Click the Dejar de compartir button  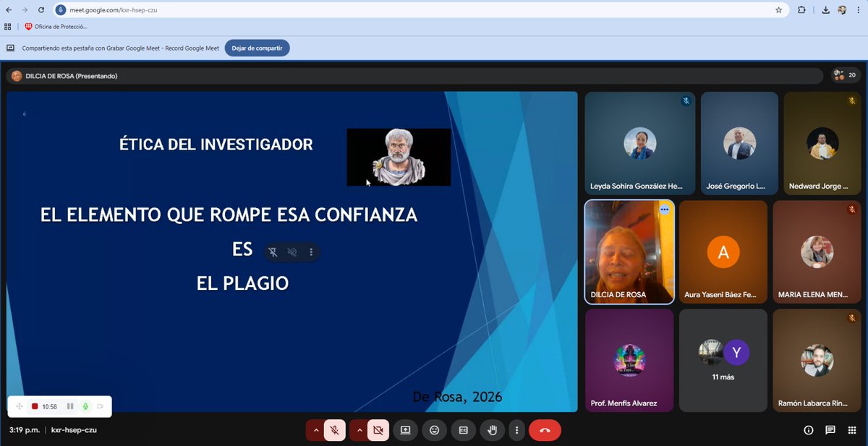257,48
